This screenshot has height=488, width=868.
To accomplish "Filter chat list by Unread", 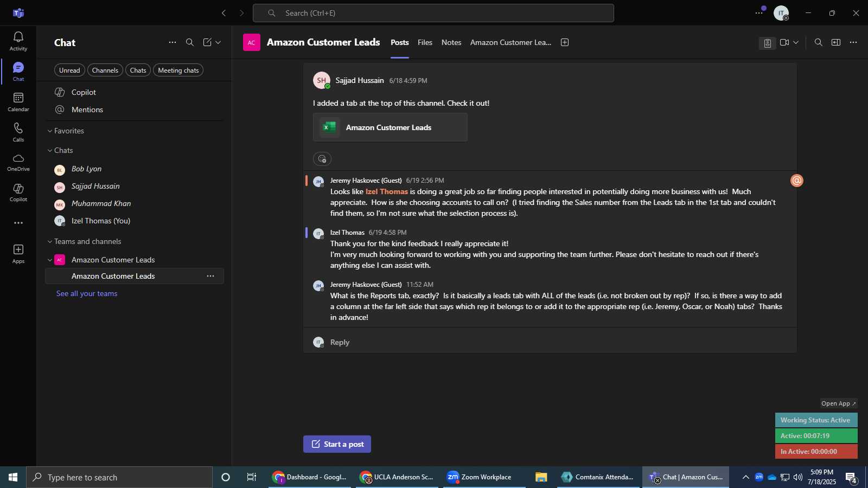I will point(69,70).
